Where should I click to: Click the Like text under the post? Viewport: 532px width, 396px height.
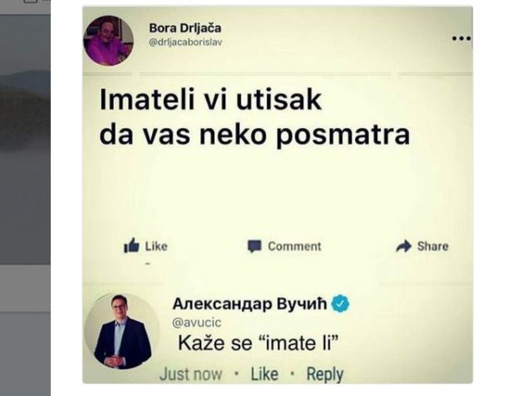coord(156,246)
